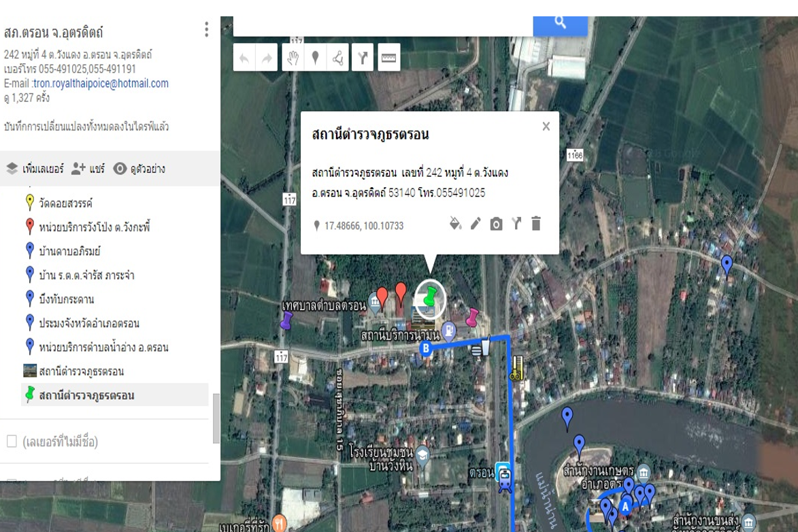This screenshot has height=532, width=798.
Task: Select the hand pan tool
Action: (292, 59)
